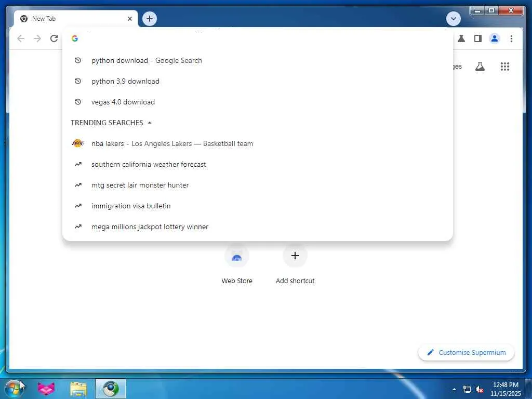This screenshot has height=399, width=532.
Task: Open the three-dot browser menu
Action: [x=511, y=38]
